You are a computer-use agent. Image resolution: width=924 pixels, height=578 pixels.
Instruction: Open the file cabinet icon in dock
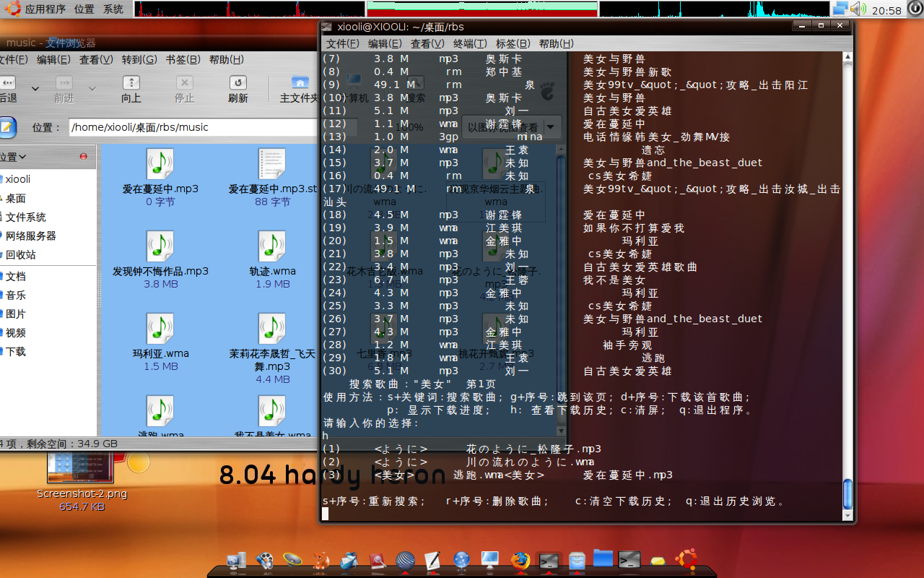tap(576, 560)
